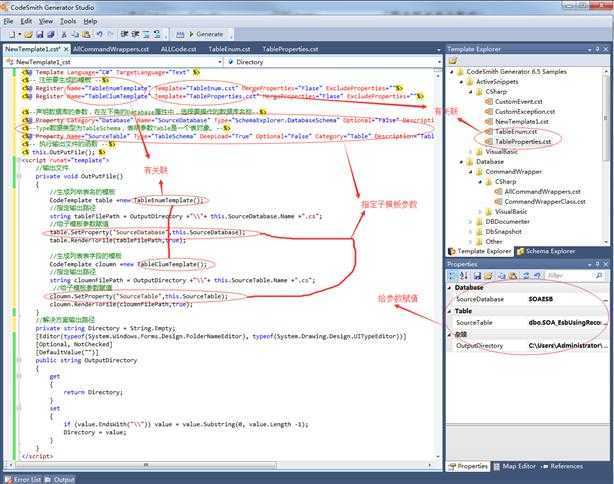
Task: Switch to the TableEnum.cst editor tab
Action: coord(229,49)
